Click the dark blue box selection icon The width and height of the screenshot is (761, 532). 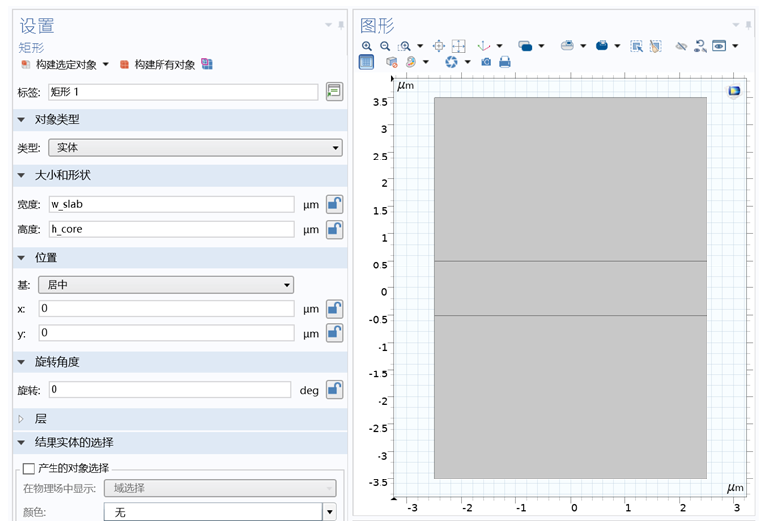point(601,46)
